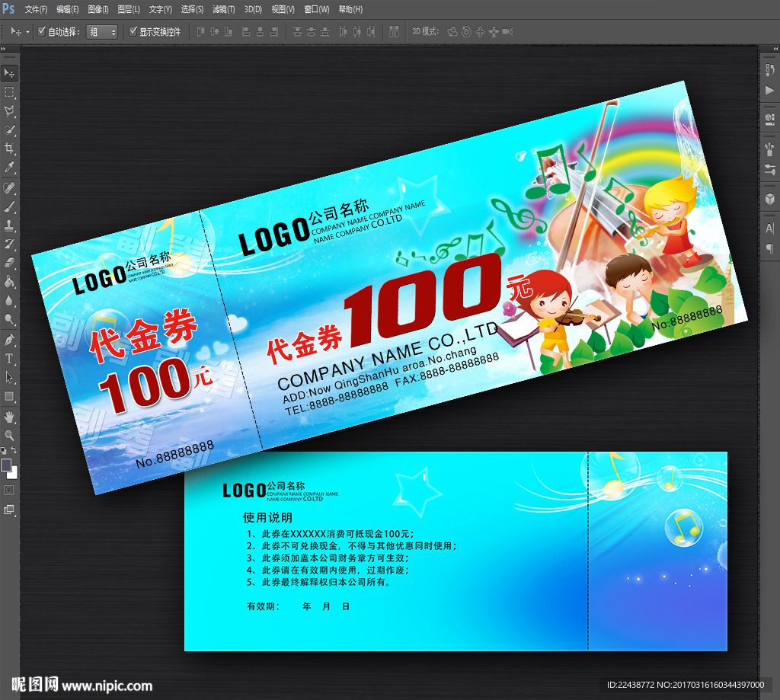780x700 pixels.
Task: Select the Dodge tool
Action: 9,319
